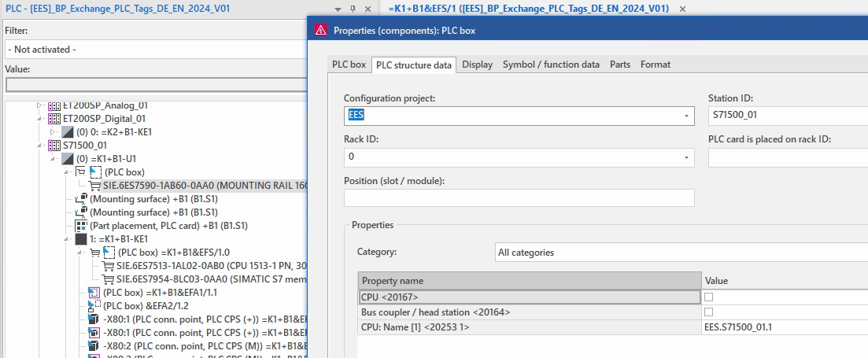This screenshot has width=868, height=358.
Task: Select the SIE.6ES7590-1AB60-0AA0 mounting rail part cart icon
Action: click(x=94, y=186)
